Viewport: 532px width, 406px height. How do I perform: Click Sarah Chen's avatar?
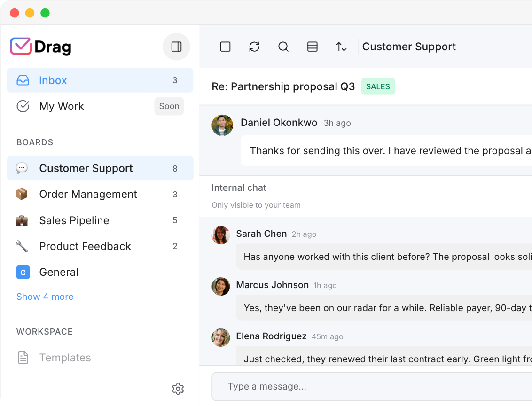221,235
